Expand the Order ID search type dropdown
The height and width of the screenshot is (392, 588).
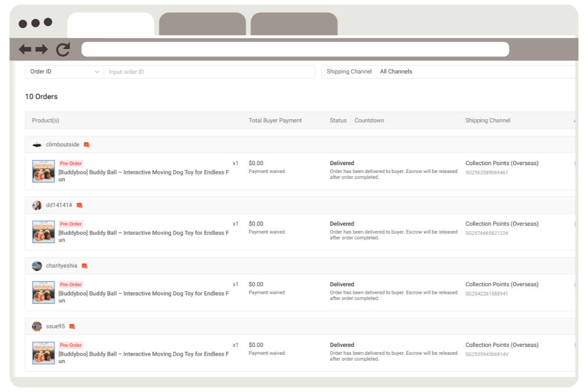tap(64, 72)
